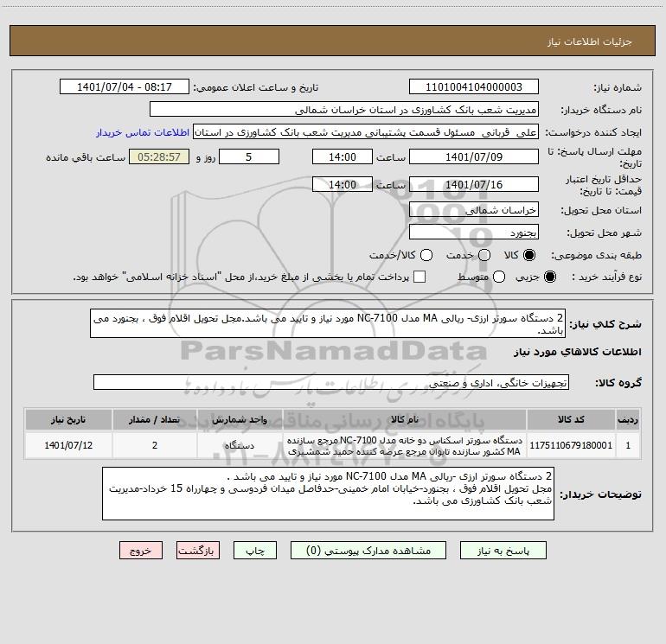Click the خروج exit button

[141, 551]
